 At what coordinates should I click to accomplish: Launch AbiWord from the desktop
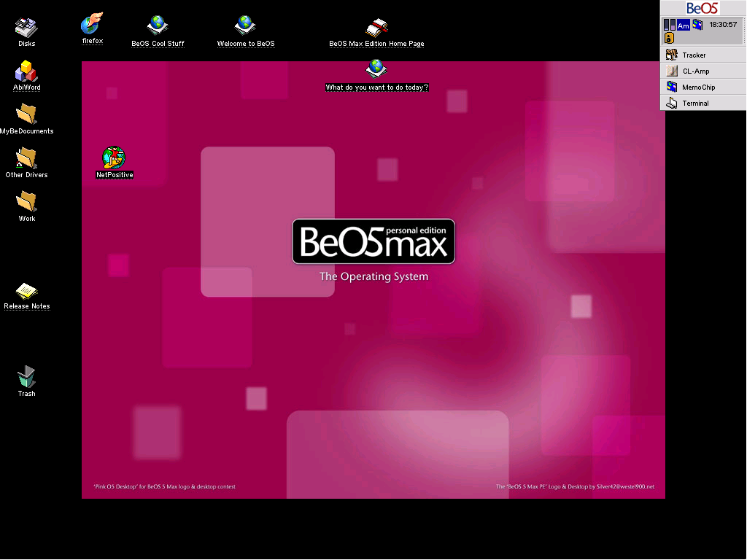pos(26,71)
